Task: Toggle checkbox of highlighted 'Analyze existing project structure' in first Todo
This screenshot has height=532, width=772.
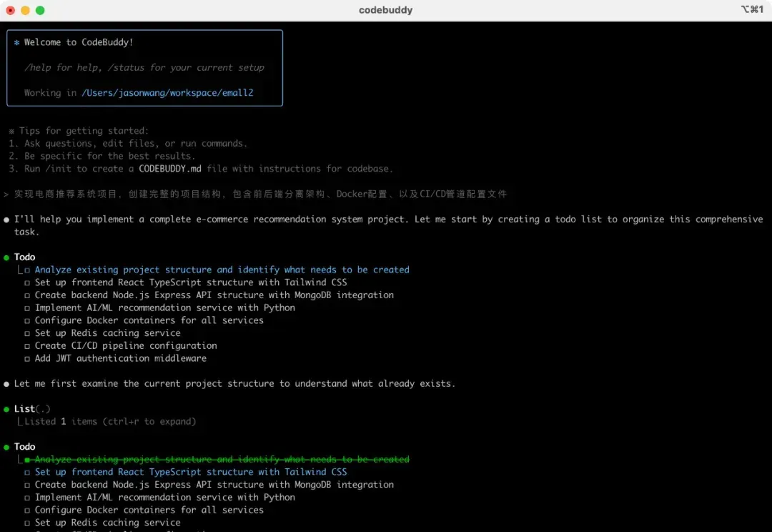Action: click(x=27, y=270)
